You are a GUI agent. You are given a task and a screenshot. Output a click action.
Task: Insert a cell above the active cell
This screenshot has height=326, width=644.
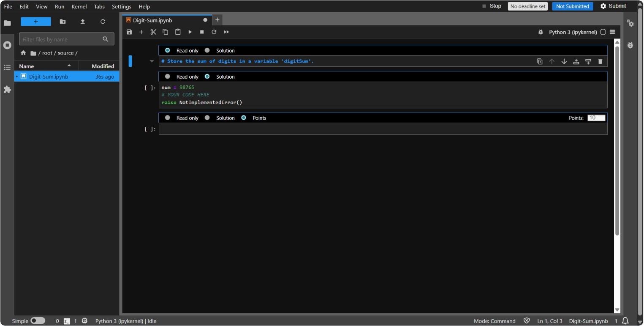[x=576, y=62]
